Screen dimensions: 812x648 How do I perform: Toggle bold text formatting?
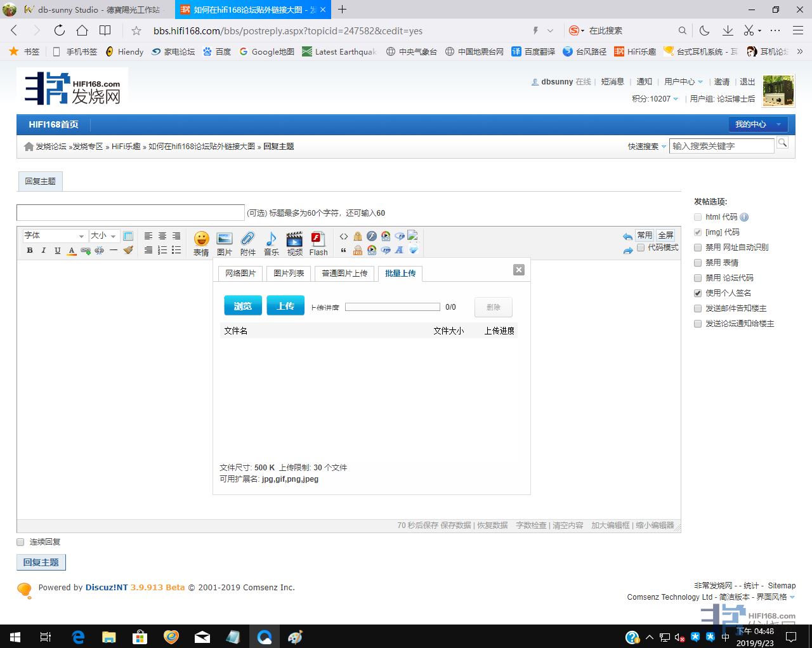30,251
